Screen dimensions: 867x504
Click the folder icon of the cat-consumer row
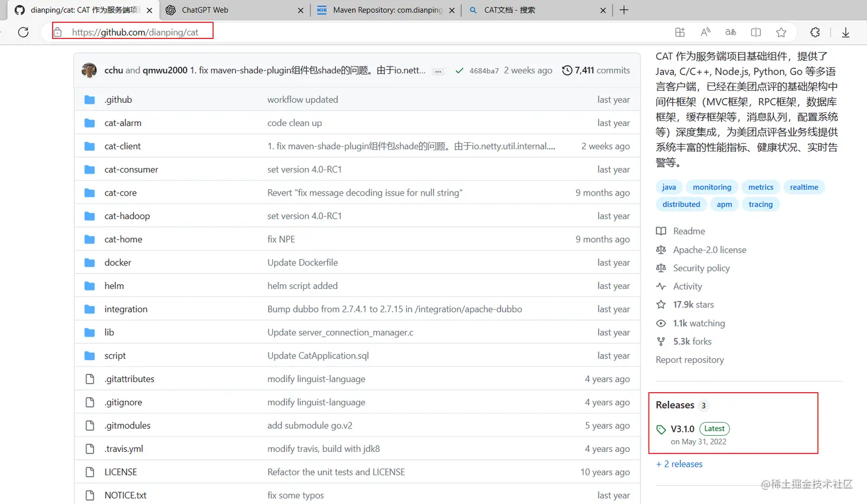tap(89, 170)
